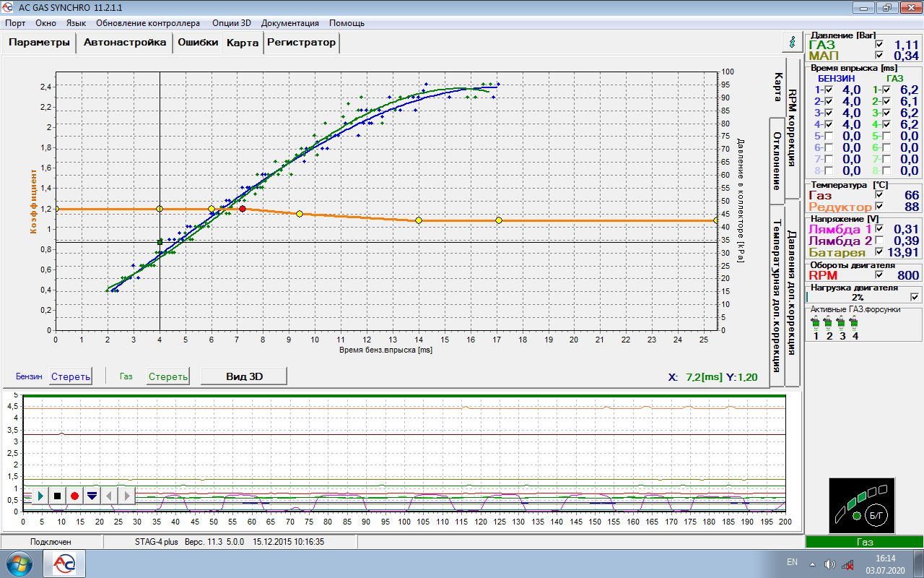Image resolution: width=924 pixels, height=578 pixels.
Task: Step oscilloscope back with left arrow
Action: click(109, 496)
